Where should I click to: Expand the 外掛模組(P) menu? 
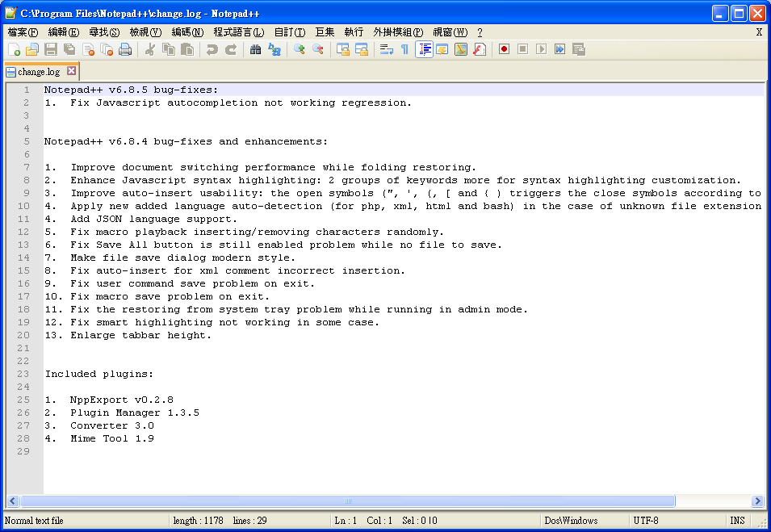point(398,32)
